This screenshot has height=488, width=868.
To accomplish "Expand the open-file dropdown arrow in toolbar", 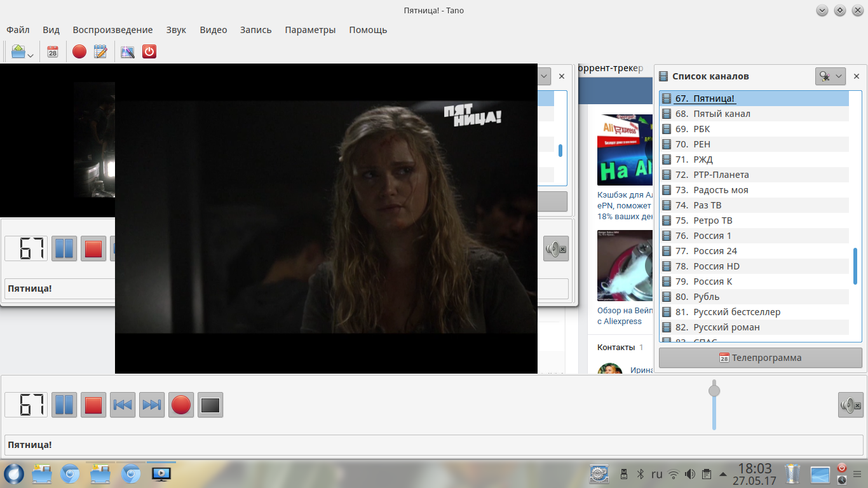I will [x=31, y=55].
